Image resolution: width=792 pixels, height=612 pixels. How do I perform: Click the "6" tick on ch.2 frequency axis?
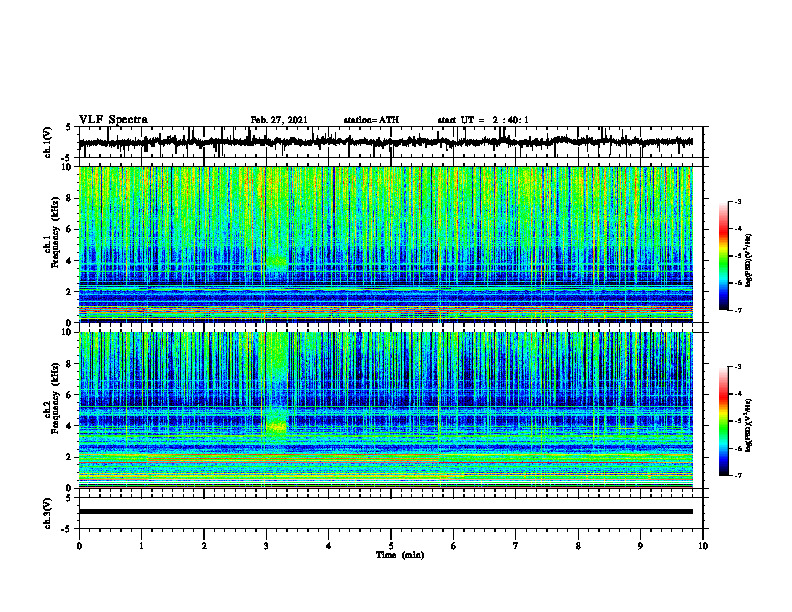click(70, 395)
